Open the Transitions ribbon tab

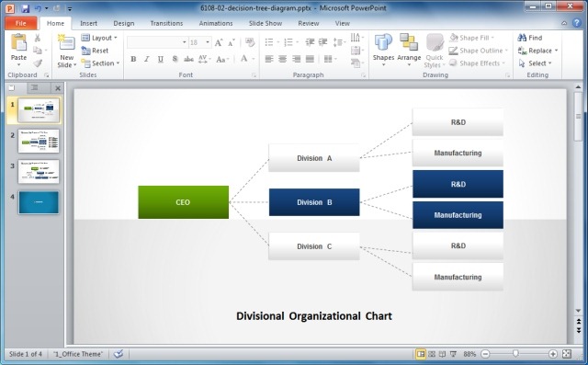point(166,23)
